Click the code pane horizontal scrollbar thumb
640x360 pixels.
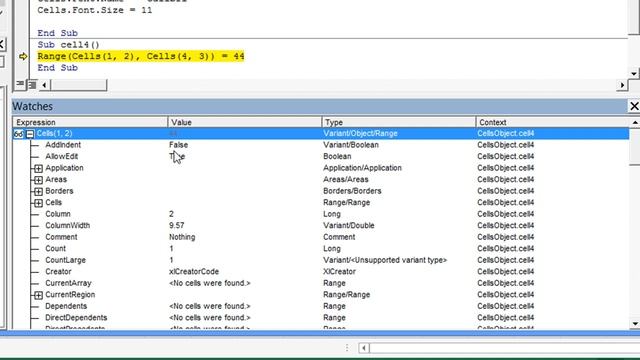[x=78, y=85]
